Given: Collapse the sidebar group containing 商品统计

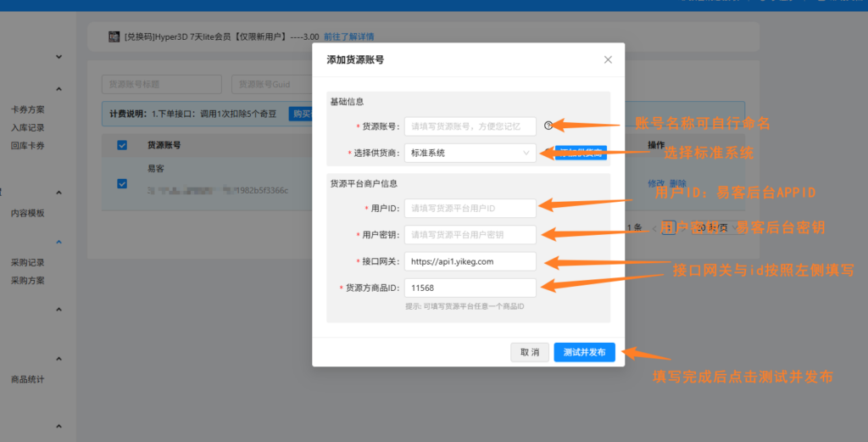Looking at the screenshot, I should coord(58,359).
